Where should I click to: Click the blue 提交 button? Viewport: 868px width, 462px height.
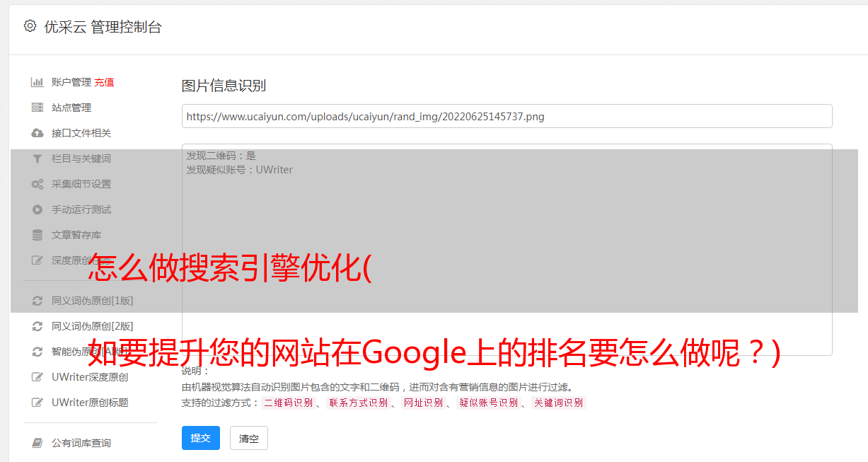[x=201, y=438]
